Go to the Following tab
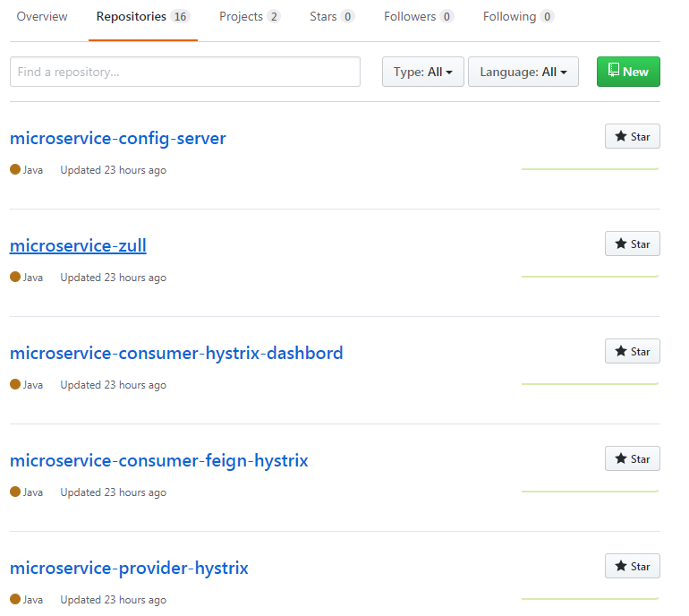 [518, 17]
